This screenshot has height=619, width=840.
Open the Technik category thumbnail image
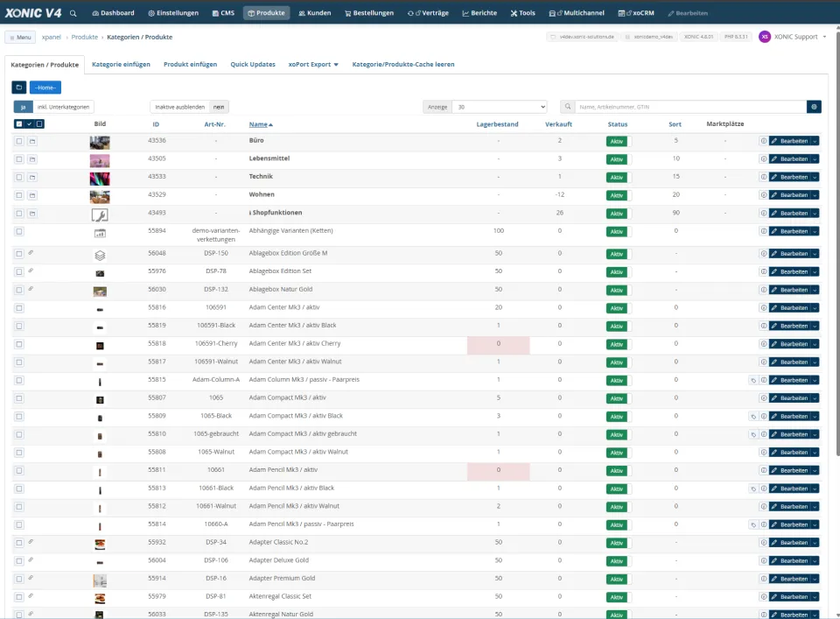100,178
